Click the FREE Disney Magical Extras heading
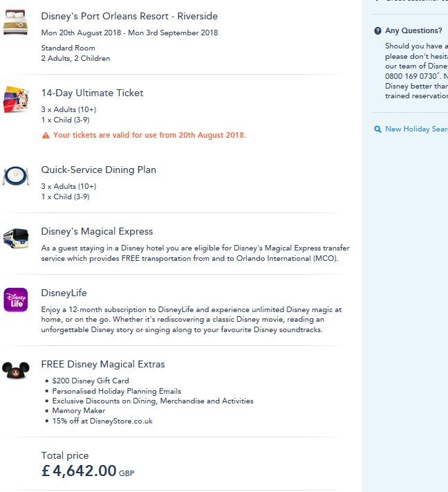The width and height of the screenshot is (448, 492). click(103, 364)
